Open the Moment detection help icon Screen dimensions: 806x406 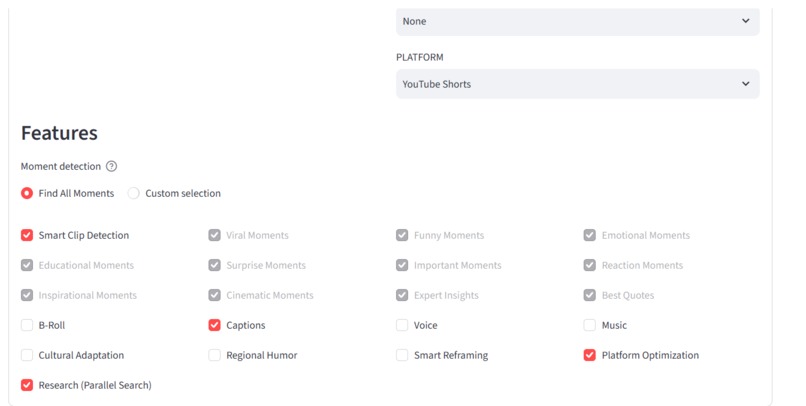tap(112, 166)
